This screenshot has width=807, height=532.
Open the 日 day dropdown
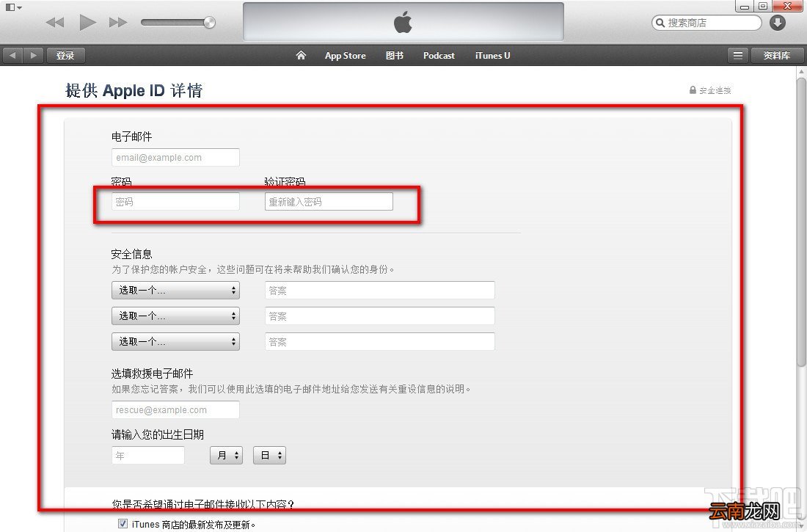point(270,455)
